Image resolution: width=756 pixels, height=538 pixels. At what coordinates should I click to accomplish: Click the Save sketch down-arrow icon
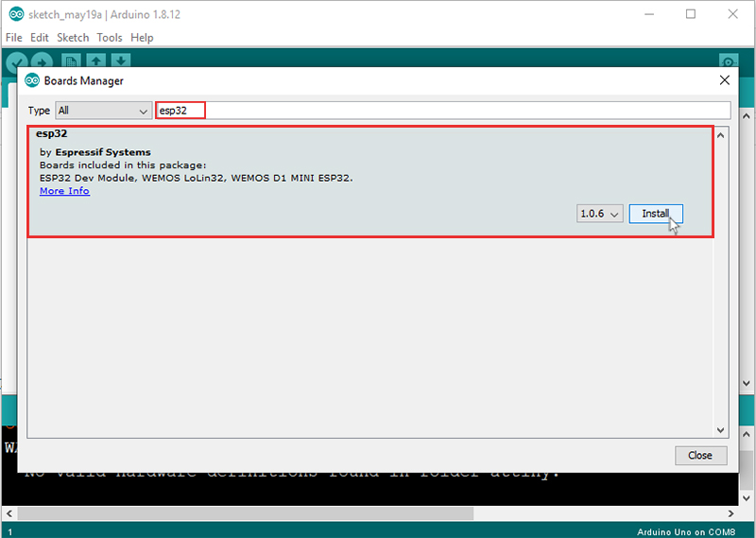121,61
